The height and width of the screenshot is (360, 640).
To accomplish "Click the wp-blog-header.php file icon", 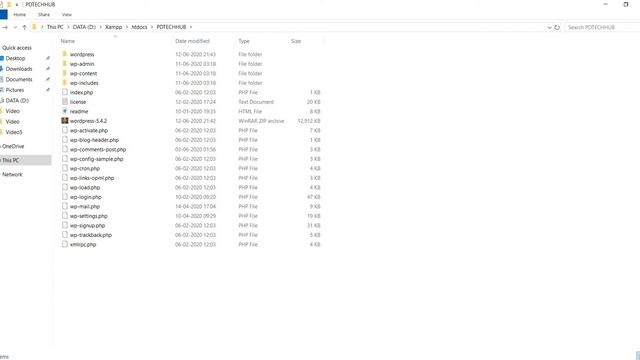I will 64,140.
